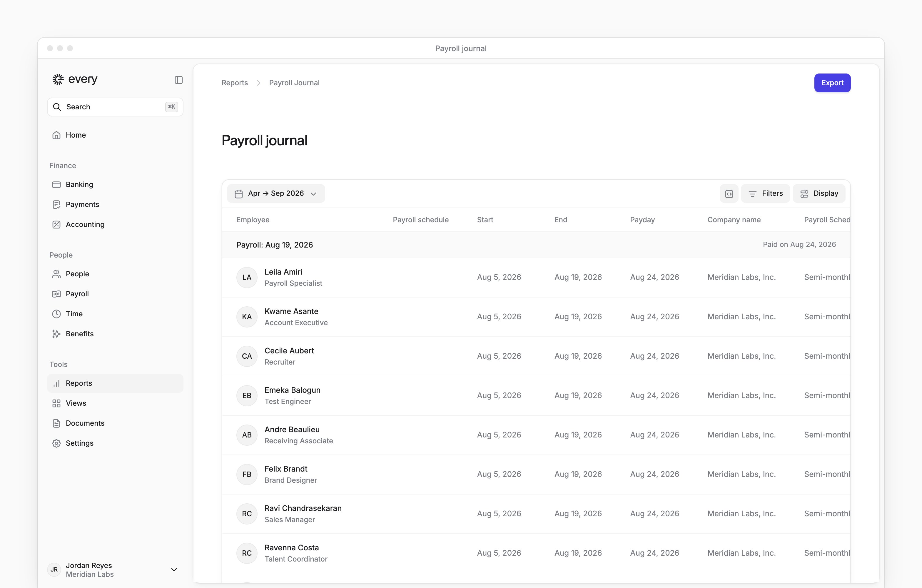Click the Payroll schedule column header
The height and width of the screenshot is (588, 922).
(421, 220)
